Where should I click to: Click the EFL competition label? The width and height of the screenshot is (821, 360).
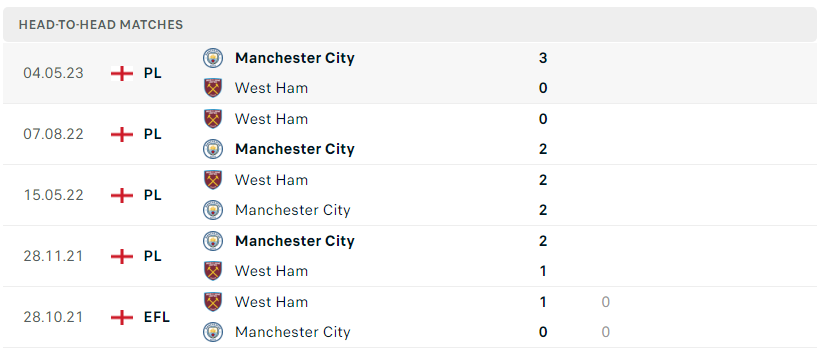(x=157, y=317)
